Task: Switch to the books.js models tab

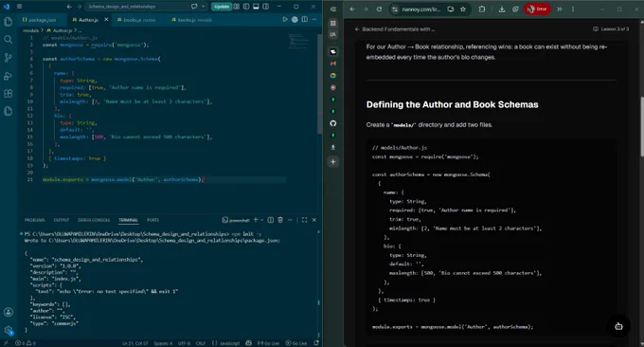Action: pyautogui.click(x=191, y=20)
